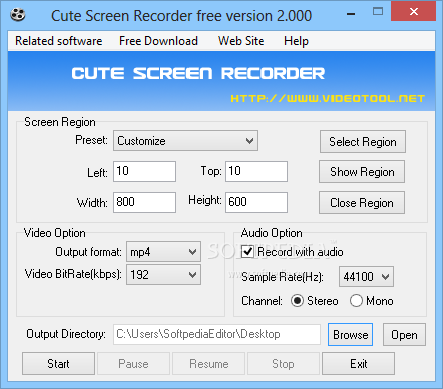
Task: Expand the Video BitRate dropdown
Action: [163, 275]
